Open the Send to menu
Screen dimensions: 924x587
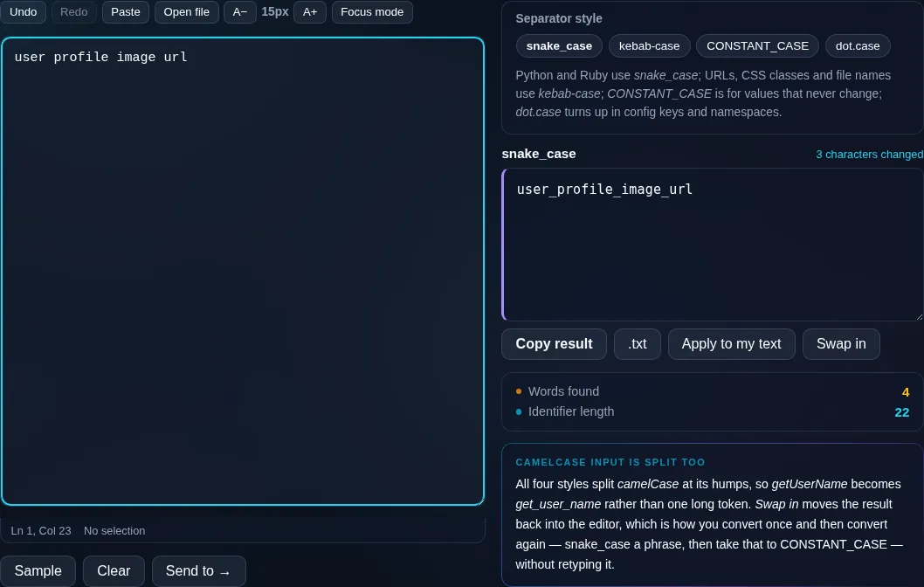198,570
